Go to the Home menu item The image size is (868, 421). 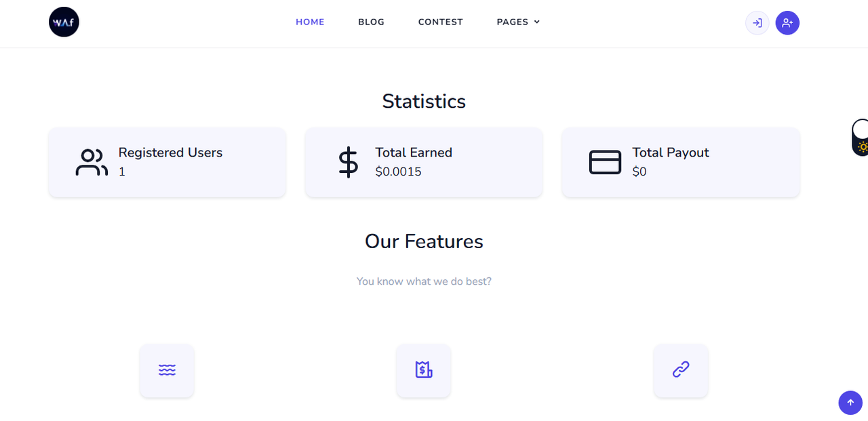[x=310, y=22]
